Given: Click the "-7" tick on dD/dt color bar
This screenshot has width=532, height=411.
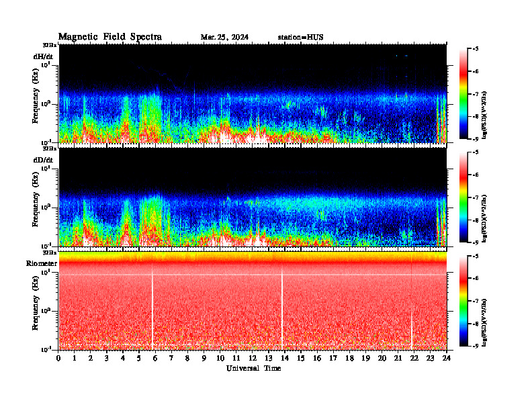Looking at the screenshot, I should (476, 197).
